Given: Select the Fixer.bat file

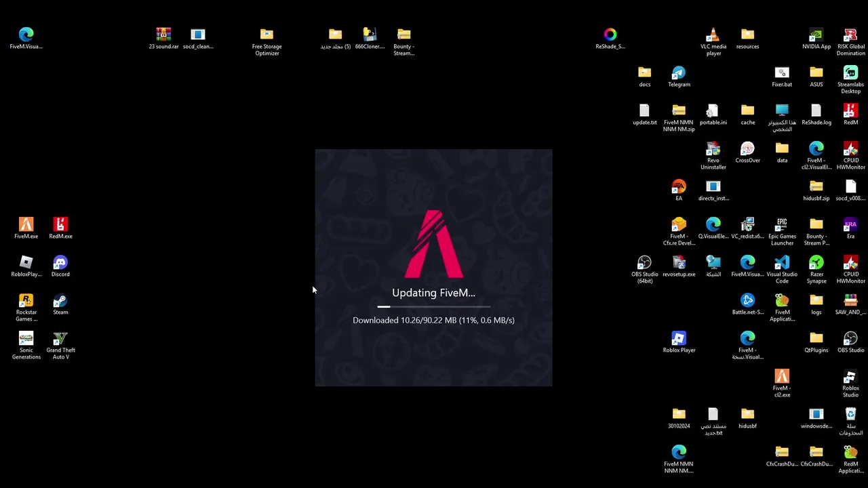Looking at the screenshot, I should click(x=782, y=77).
